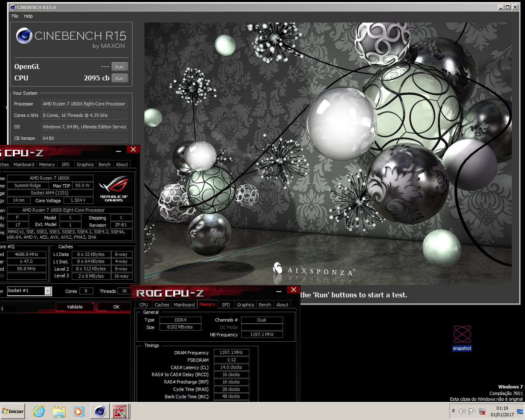Show hidden system tray icons
525x420 pixels.
coord(453,411)
